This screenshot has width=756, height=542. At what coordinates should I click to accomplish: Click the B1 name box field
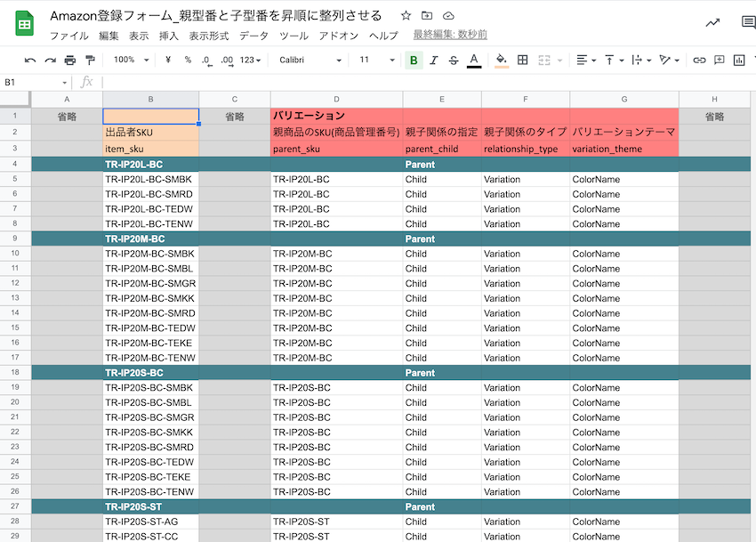(x=36, y=82)
